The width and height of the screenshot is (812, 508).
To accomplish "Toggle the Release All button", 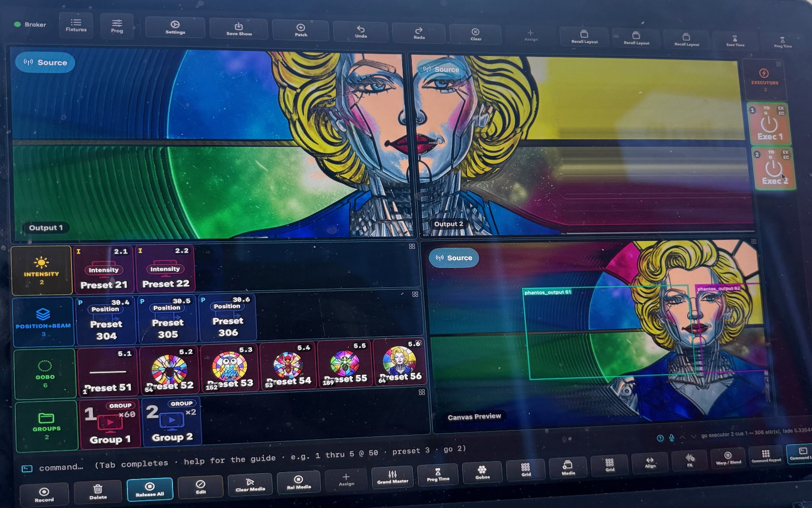I will [x=149, y=489].
